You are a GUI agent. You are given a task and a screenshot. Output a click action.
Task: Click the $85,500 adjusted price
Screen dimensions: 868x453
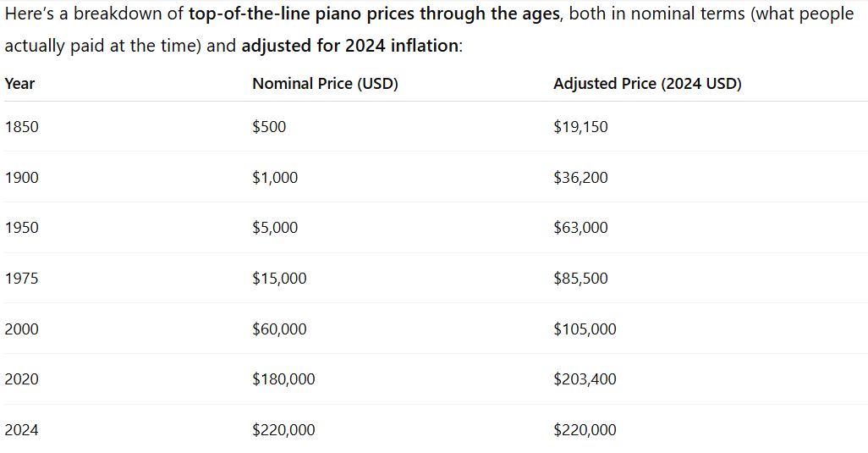580,278
